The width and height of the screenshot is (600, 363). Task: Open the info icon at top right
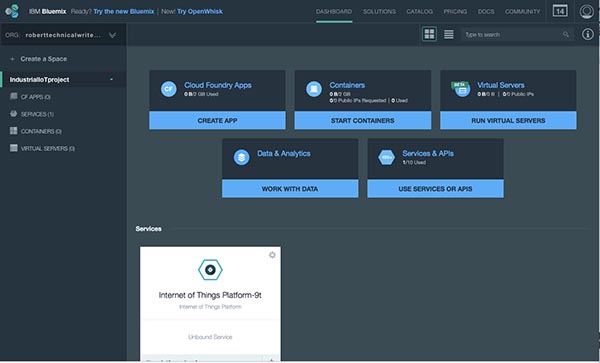tap(588, 34)
